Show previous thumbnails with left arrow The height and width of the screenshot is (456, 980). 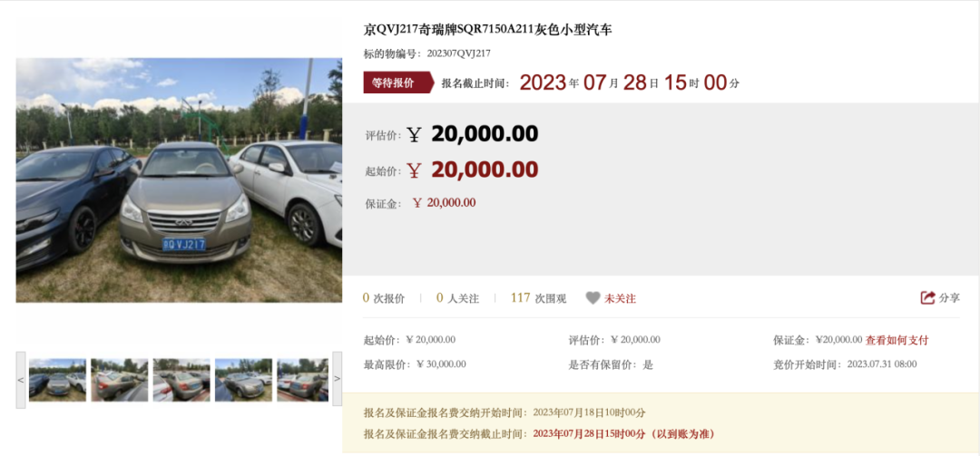21,380
